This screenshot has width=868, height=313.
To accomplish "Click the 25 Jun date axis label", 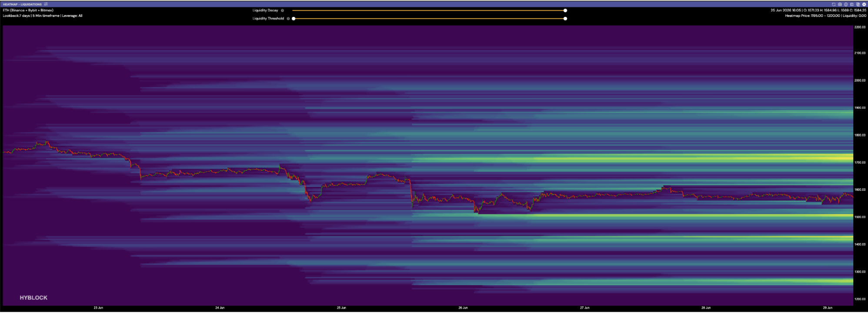I will [341, 308].
